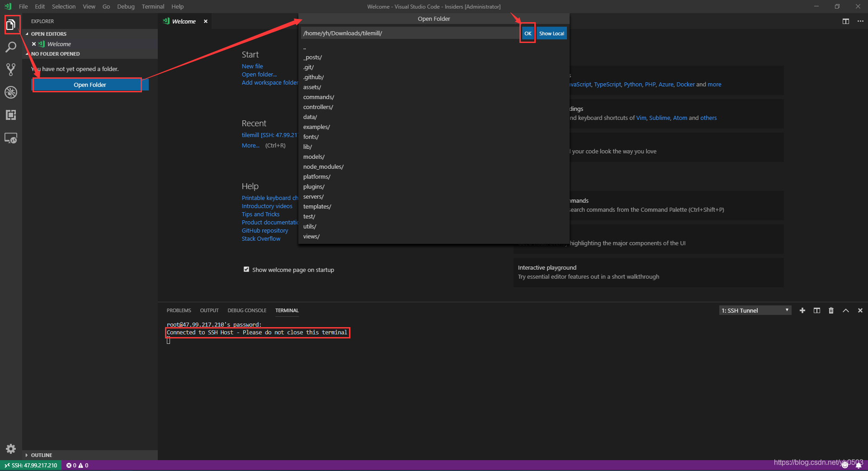Select the _posts/ folder entry

click(x=434, y=57)
